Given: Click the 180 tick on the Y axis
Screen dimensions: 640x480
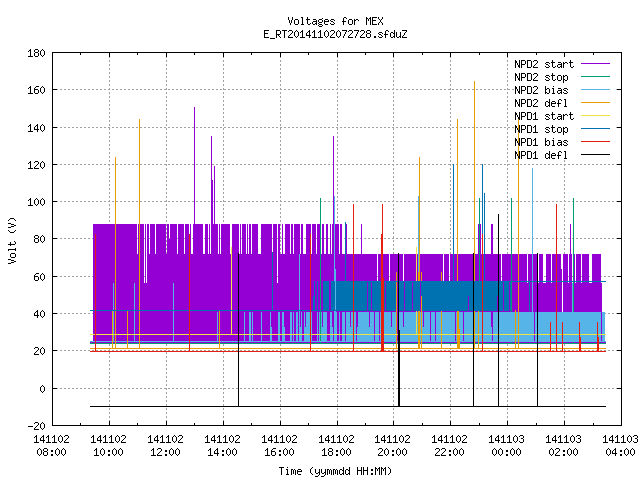Looking at the screenshot, I should 36,53.
